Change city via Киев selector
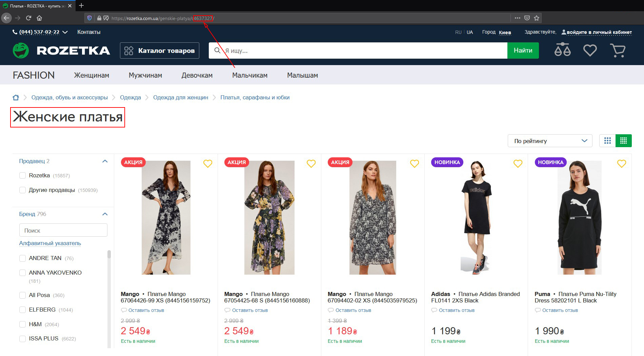 505,33
